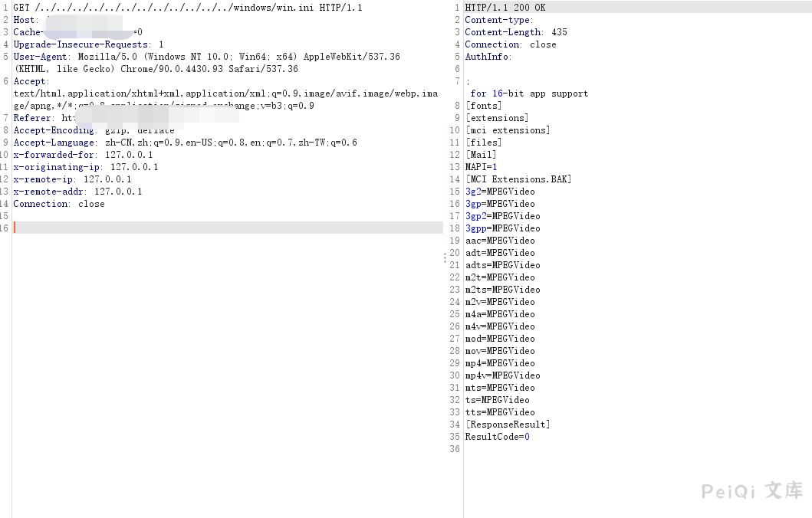Click the [fonts] section line in the response
812x518 pixels.
point(484,106)
